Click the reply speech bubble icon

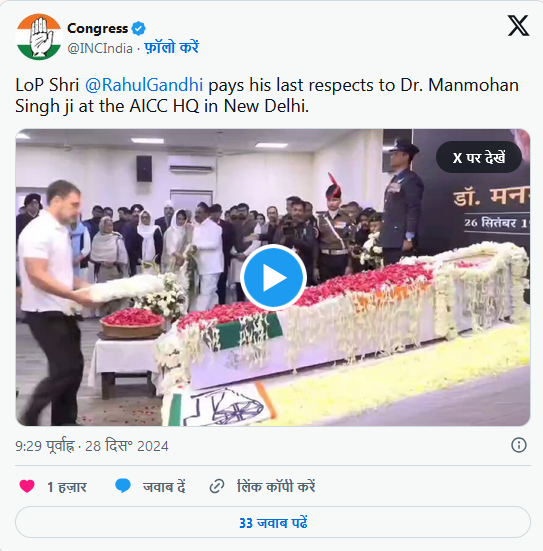[123, 486]
